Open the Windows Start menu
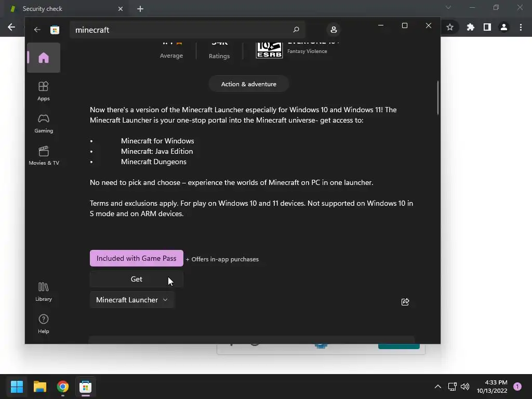532x399 pixels. point(17,387)
